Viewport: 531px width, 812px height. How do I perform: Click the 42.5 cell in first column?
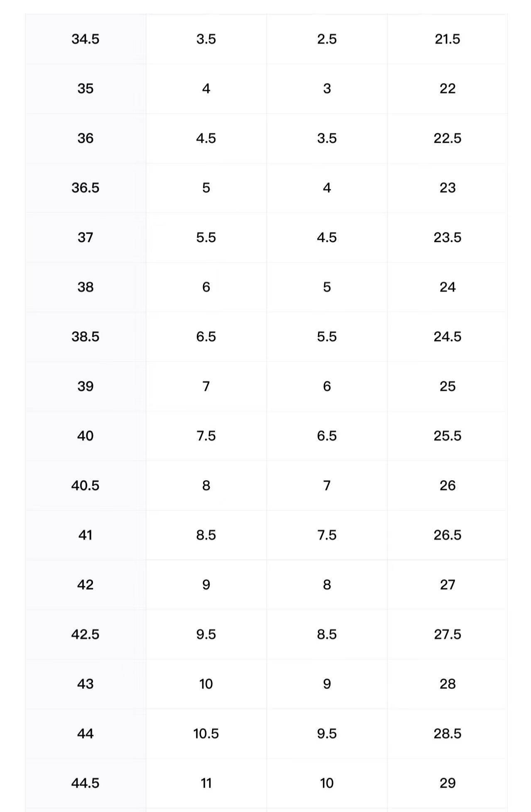[x=85, y=634]
